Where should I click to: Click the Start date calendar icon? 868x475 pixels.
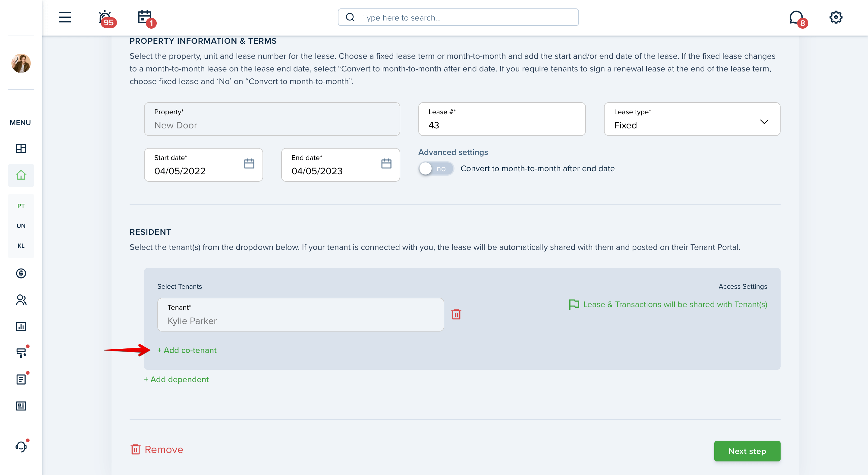[x=249, y=164]
